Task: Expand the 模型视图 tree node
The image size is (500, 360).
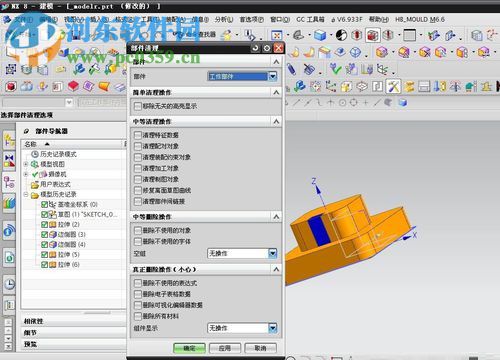Action: pyautogui.click(x=26, y=164)
